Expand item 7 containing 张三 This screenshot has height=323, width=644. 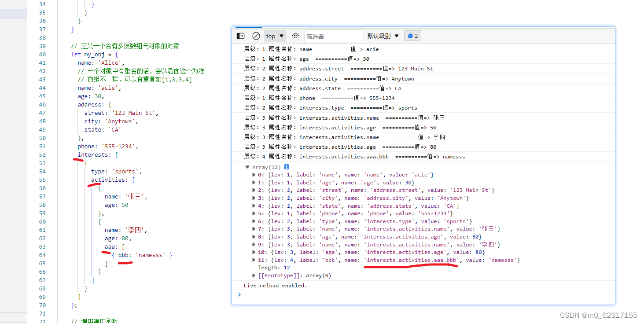click(254, 229)
